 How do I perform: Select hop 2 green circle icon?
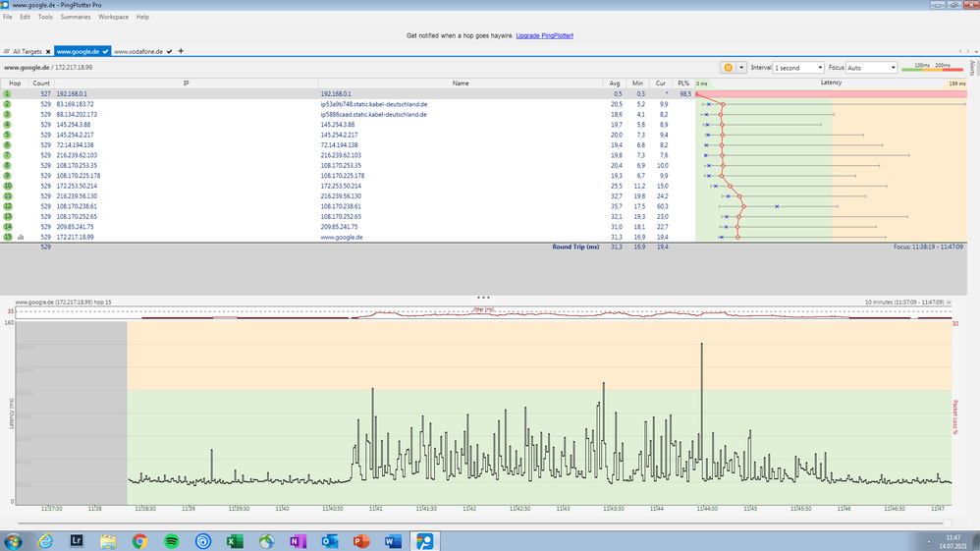7,104
